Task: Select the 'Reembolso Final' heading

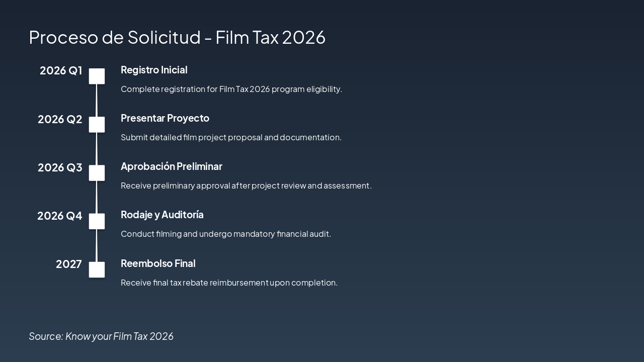Action: pyautogui.click(x=158, y=263)
